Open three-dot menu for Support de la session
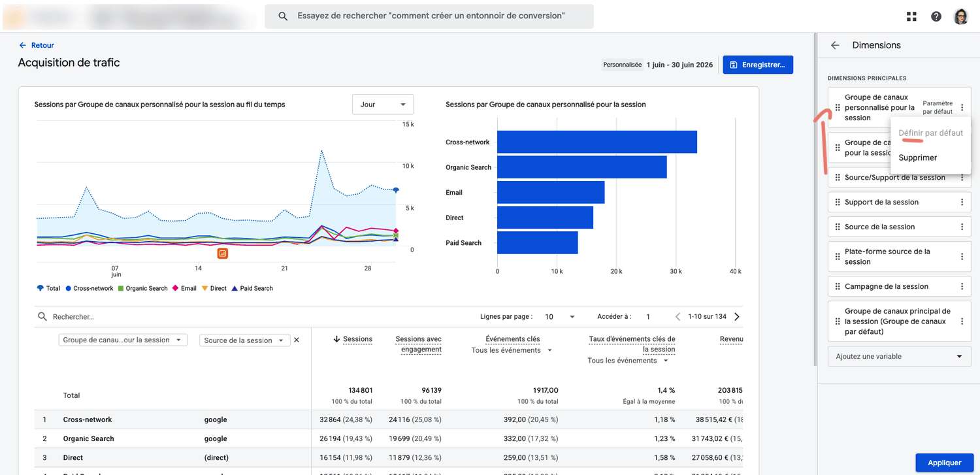 pos(962,203)
